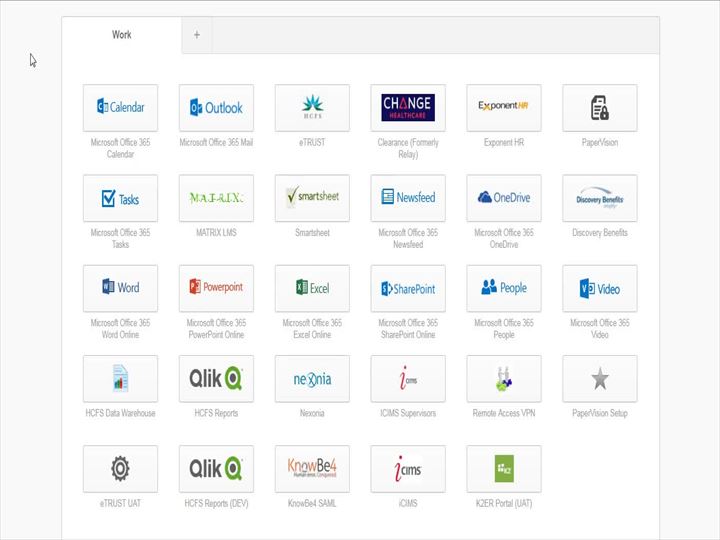The height and width of the screenshot is (540, 720).
Task: Open the Exponent HR app
Action: (x=504, y=107)
